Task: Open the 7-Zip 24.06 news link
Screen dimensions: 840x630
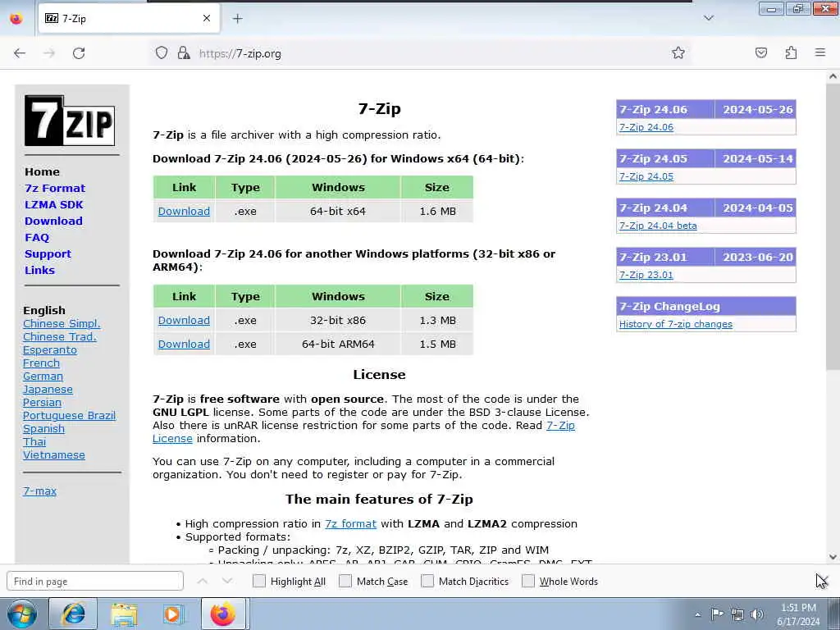Action: 646,127
